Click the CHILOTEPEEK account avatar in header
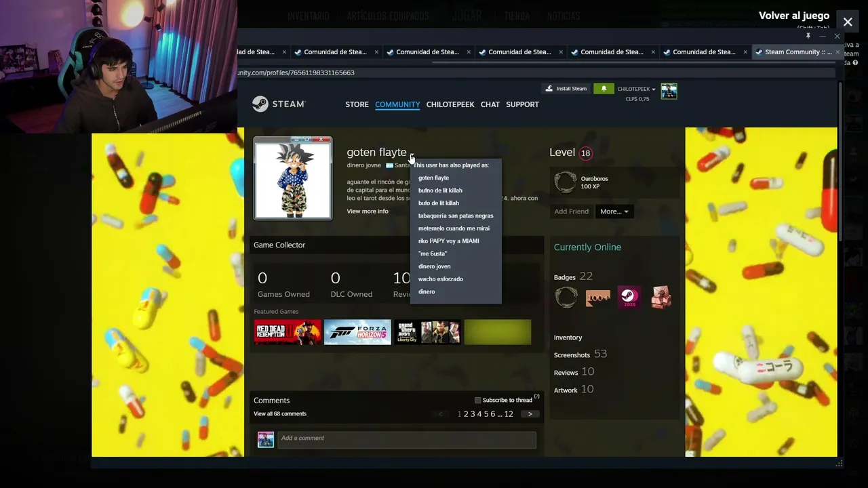The height and width of the screenshot is (488, 868). (x=669, y=91)
